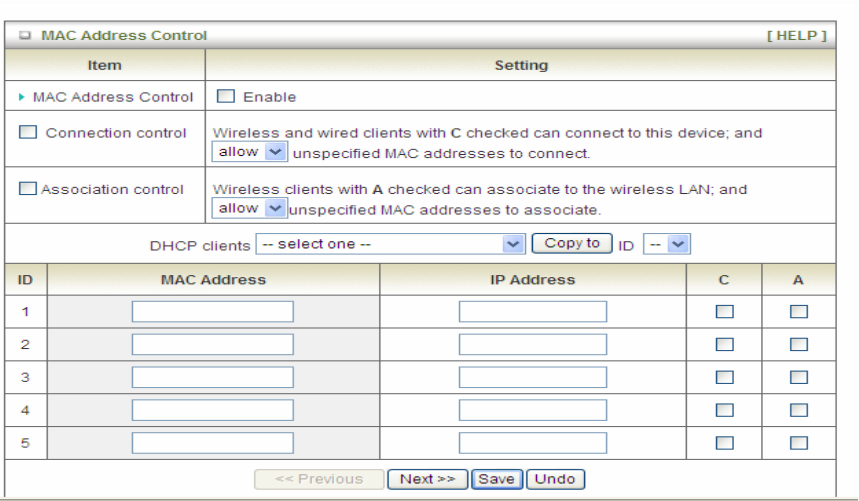Toggle the Connection control checkbox
This screenshot has height=501, width=859.
[x=28, y=133]
